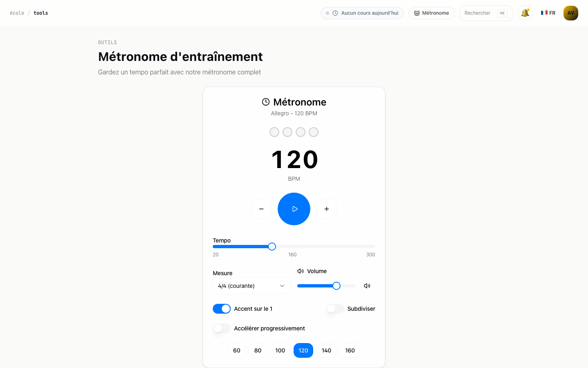Viewport: 588px width, 368px height.
Task: Click the fourth beat indicator circle
Action: (x=314, y=132)
